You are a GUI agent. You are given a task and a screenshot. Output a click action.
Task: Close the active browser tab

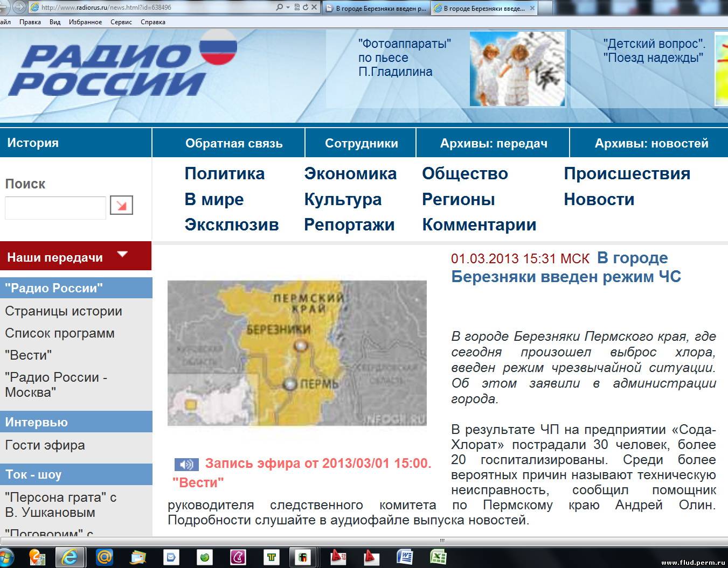click(x=532, y=8)
